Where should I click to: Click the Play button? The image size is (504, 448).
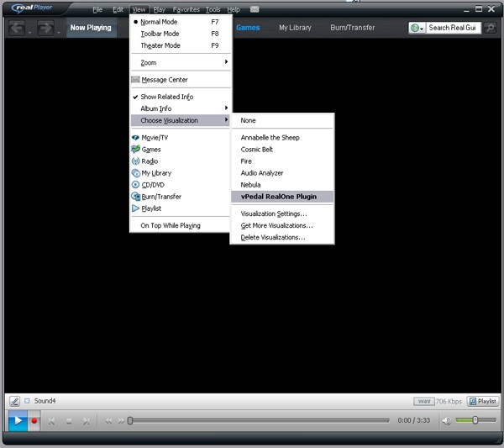click(x=18, y=420)
